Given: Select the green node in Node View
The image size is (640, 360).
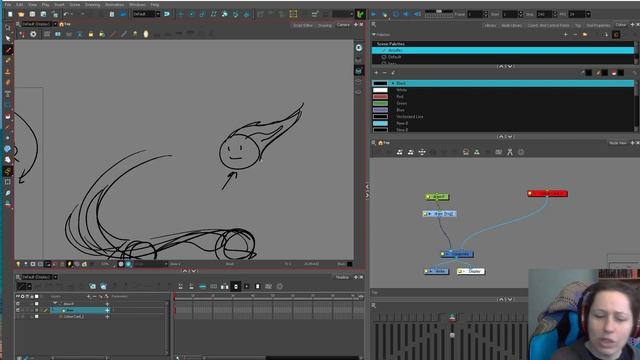Looking at the screenshot, I should tap(437, 197).
